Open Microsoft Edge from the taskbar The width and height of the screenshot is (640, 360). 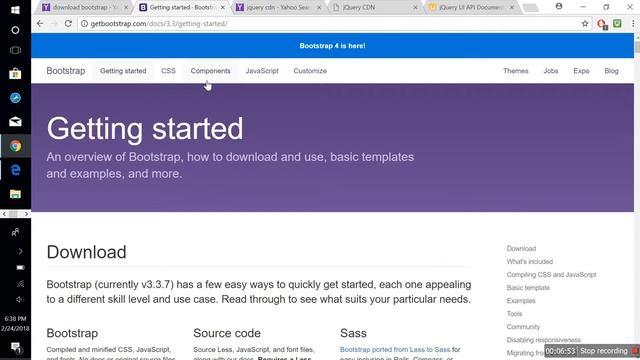click(15, 170)
